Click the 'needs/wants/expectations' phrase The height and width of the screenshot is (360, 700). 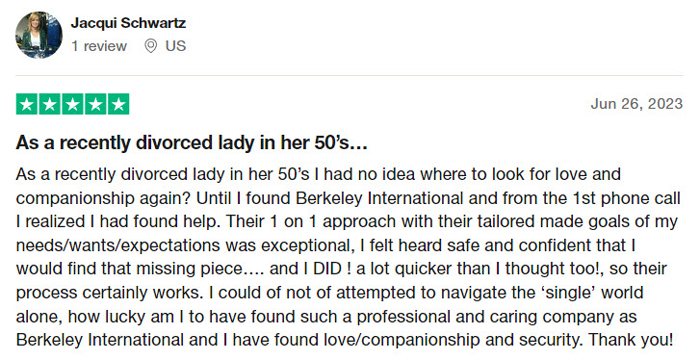click(x=118, y=245)
